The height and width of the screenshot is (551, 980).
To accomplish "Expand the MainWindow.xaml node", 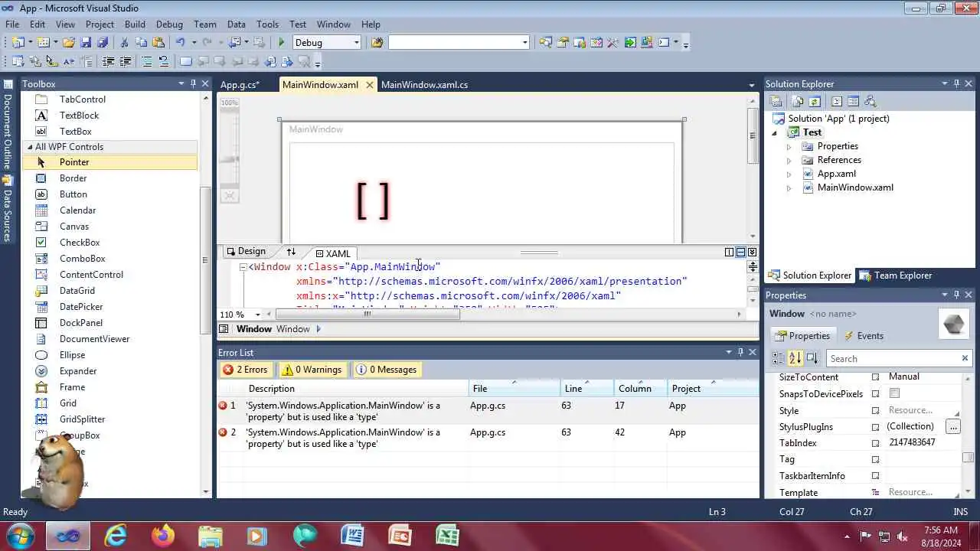I will tap(789, 187).
